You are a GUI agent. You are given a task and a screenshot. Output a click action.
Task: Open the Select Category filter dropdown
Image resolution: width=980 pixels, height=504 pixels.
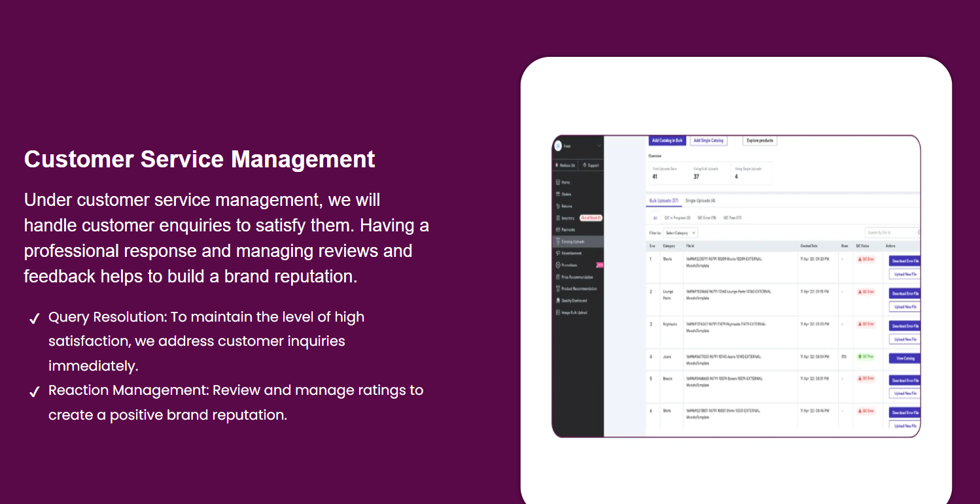click(x=680, y=233)
